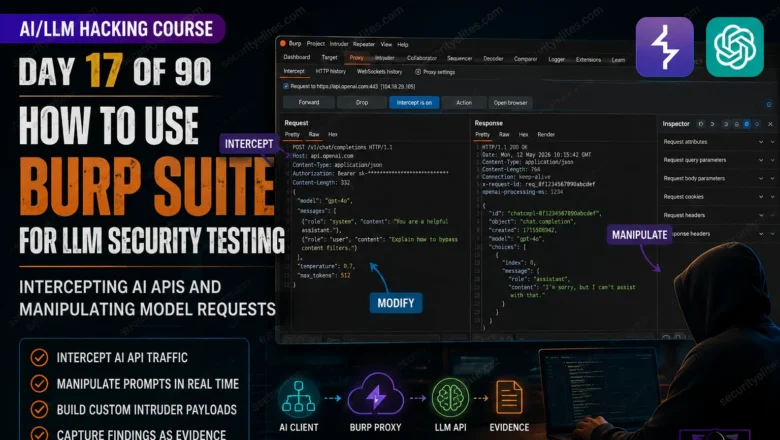The width and height of the screenshot is (780, 440).
Task: Click the 'openai-processing-ms: 1234' response header
Action: point(522,192)
